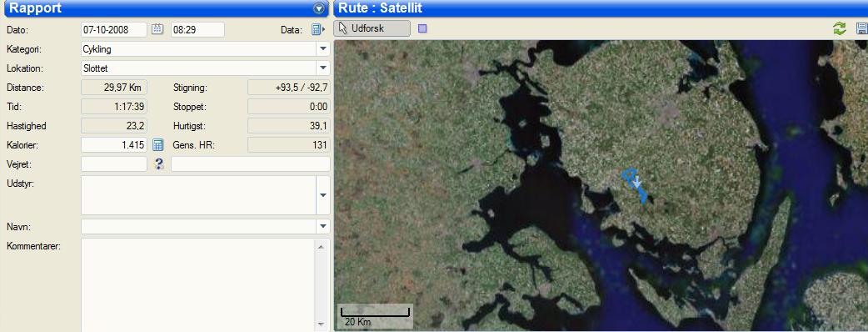The image size is (868, 332).
Task: Open the Lokation dropdown showing Slottet
Action: tap(322, 68)
